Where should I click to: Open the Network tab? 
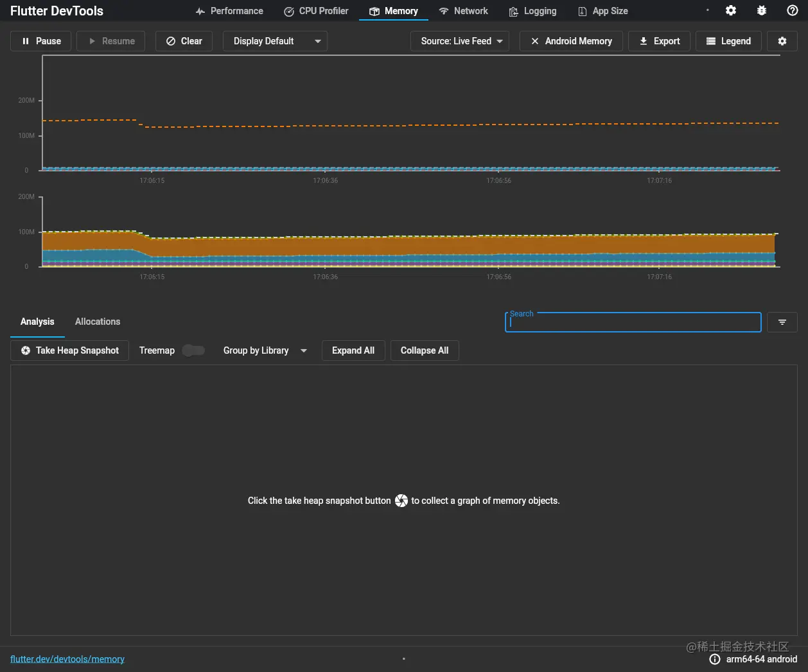pos(463,11)
